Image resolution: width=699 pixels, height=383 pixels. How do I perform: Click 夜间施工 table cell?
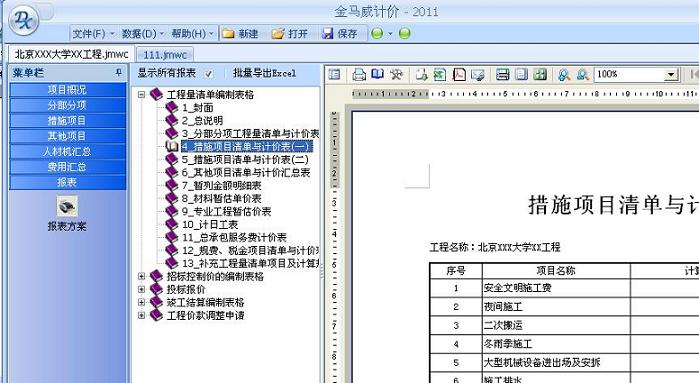[556, 307]
